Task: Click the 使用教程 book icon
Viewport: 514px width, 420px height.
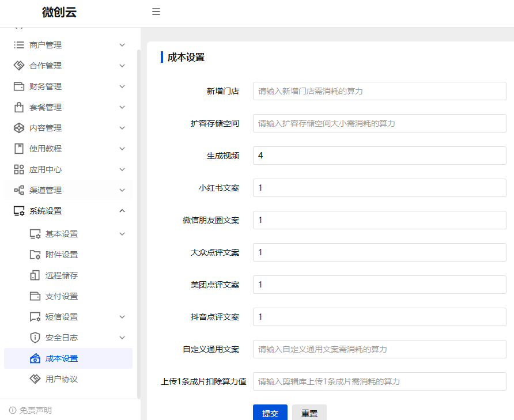Action: point(19,149)
